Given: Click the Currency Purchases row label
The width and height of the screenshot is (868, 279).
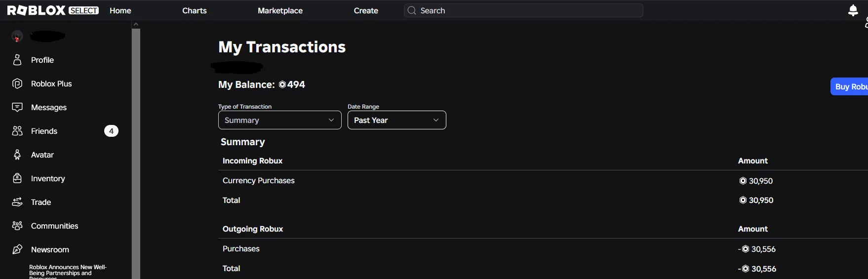Looking at the screenshot, I should click(x=258, y=181).
